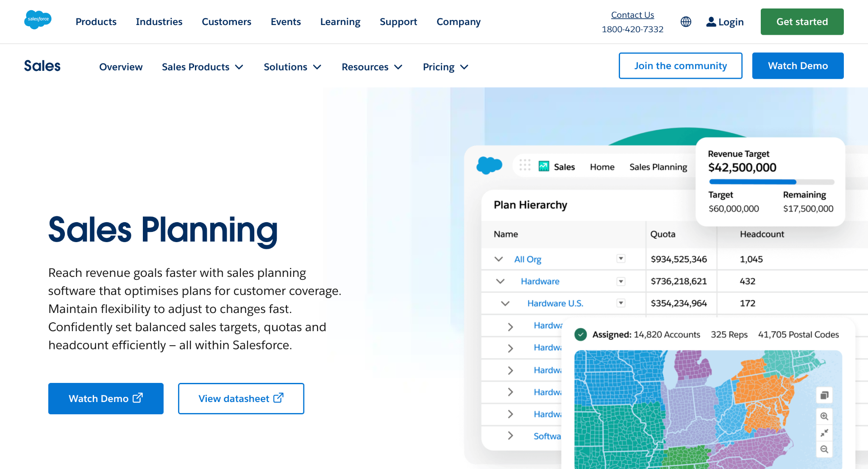Click the app launcher grid dots in mockup

point(525,165)
